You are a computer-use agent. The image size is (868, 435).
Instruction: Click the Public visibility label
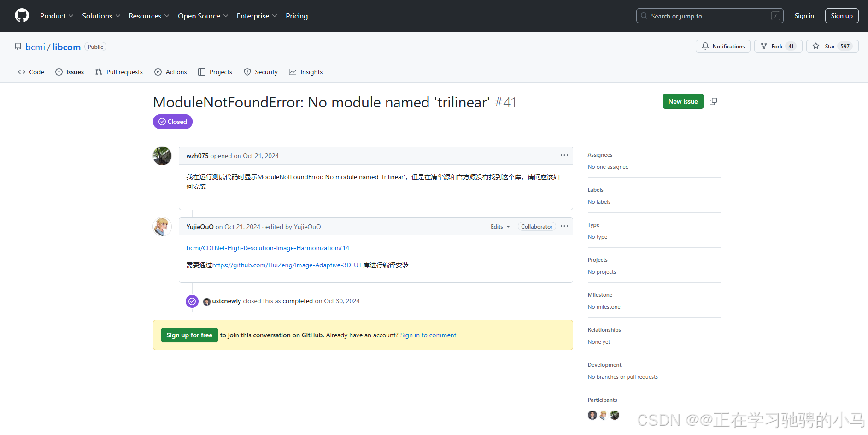click(95, 47)
